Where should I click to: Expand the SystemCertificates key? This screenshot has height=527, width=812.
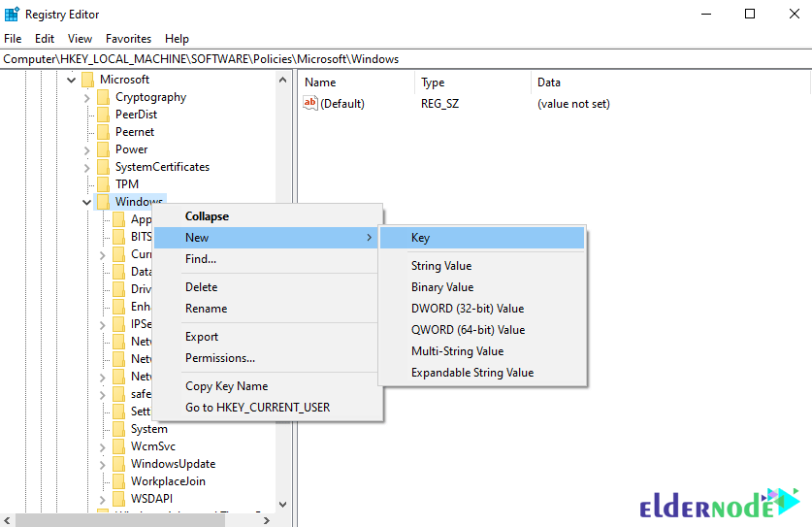click(x=87, y=167)
